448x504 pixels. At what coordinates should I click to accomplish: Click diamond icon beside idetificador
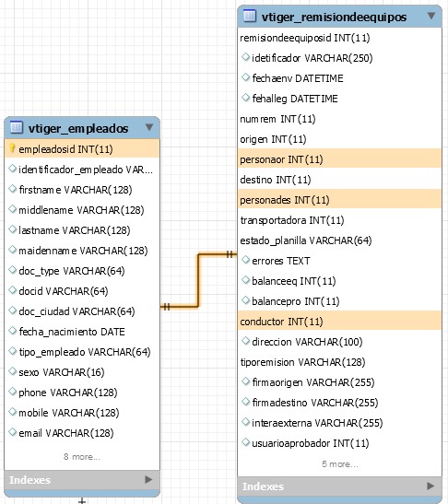pos(246,57)
